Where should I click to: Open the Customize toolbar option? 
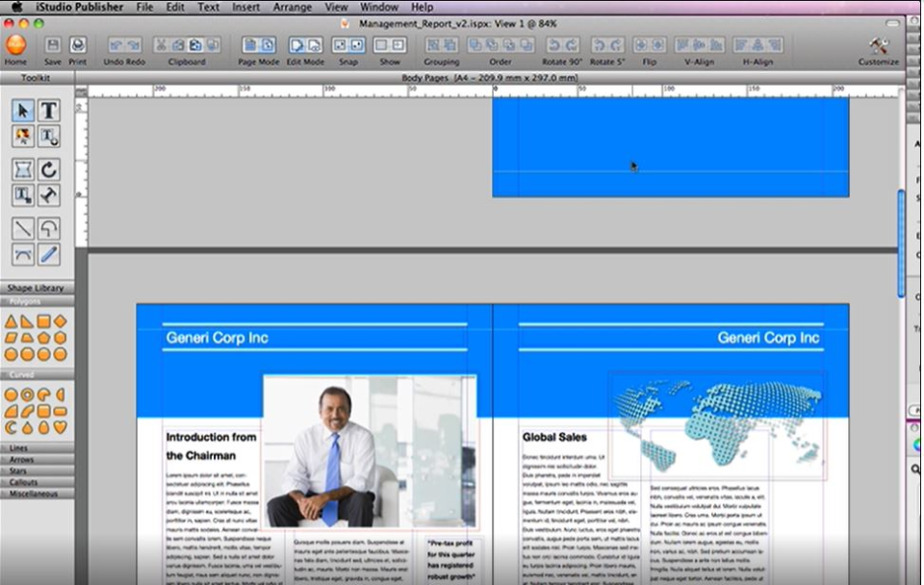[x=878, y=45]
